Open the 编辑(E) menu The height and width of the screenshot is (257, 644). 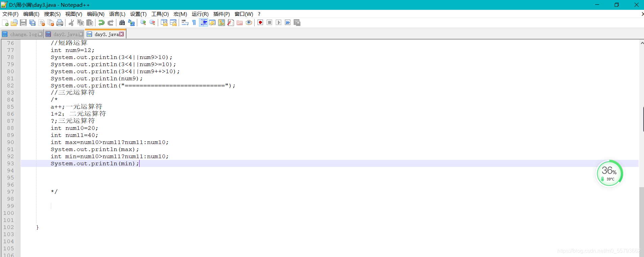coord(31,14)
